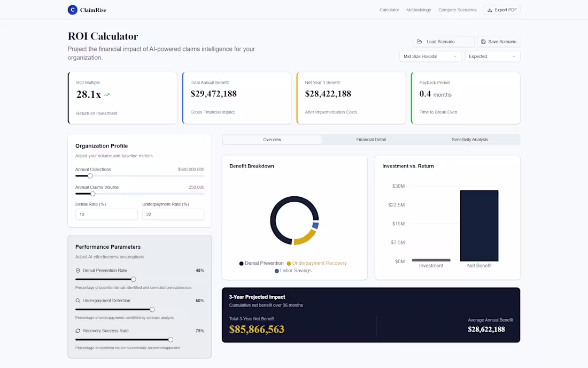588x368 pixels.
Task: Click the Total Annual Benefit value $29,472,188
Action: [213, 94]
